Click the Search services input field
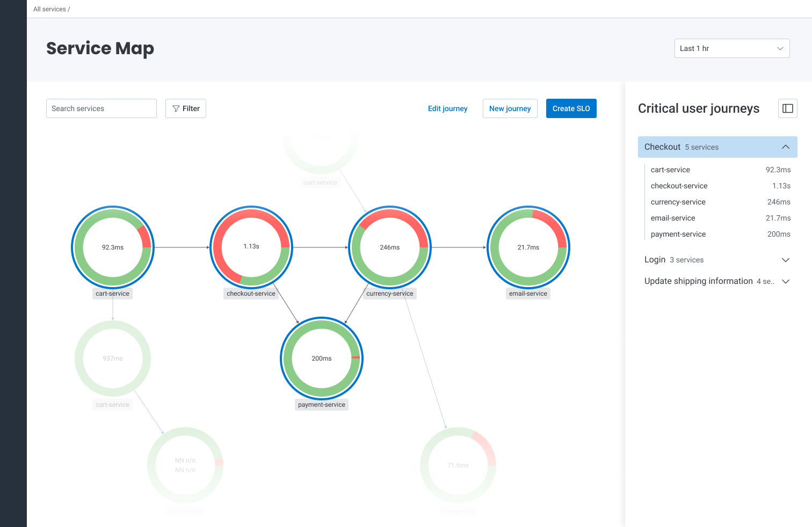 click(101, 108)
